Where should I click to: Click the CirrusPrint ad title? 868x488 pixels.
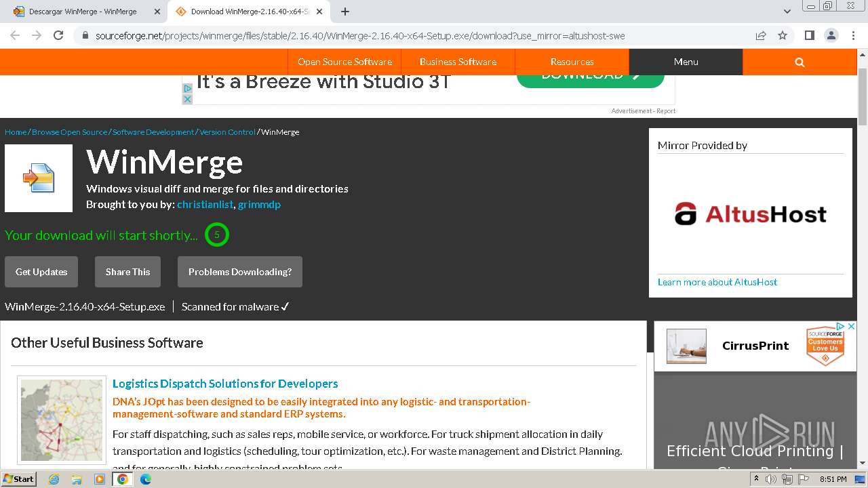755,346
